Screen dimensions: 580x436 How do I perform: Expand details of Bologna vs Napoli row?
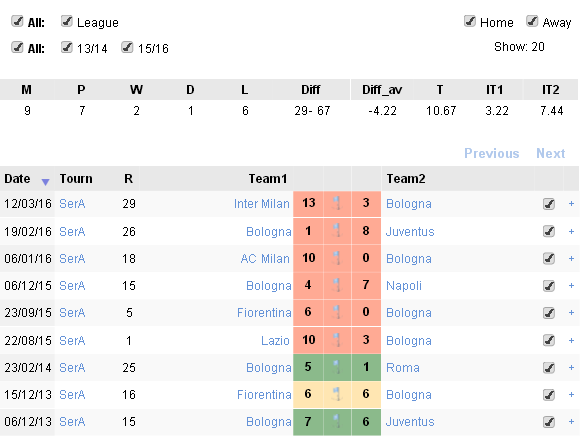(x=571, y=285)
